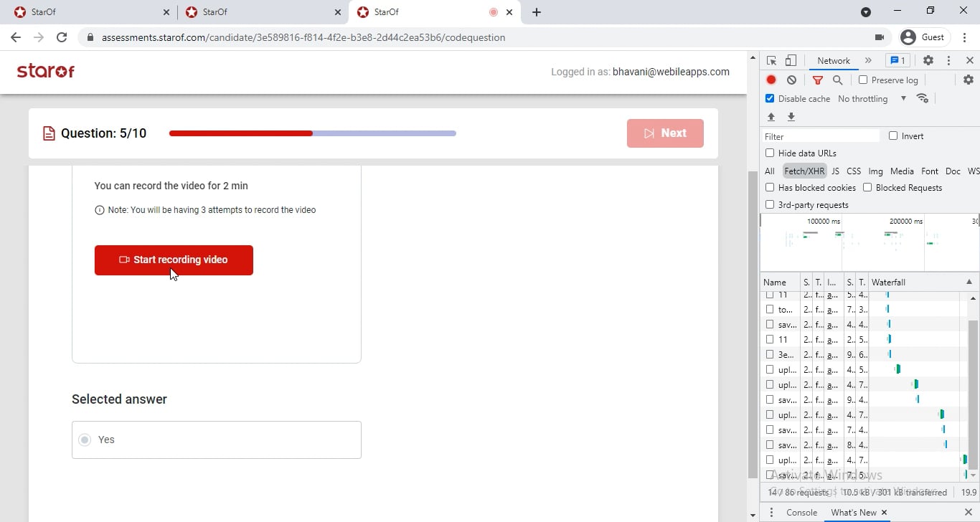This screenshot has height=522, width=980.
Task: Select the JS filter type tab
Action: (835, 171)
